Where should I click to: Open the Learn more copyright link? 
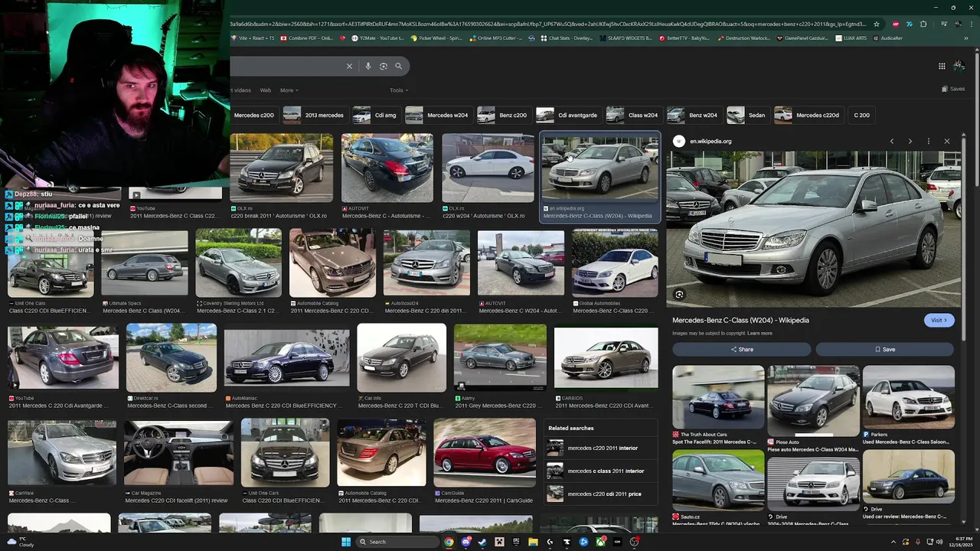click(759, 334)
